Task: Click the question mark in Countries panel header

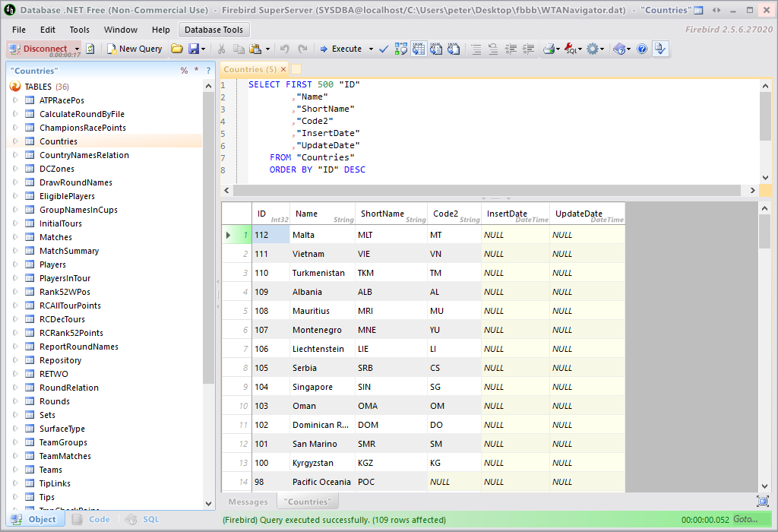Action: [208, 71]
